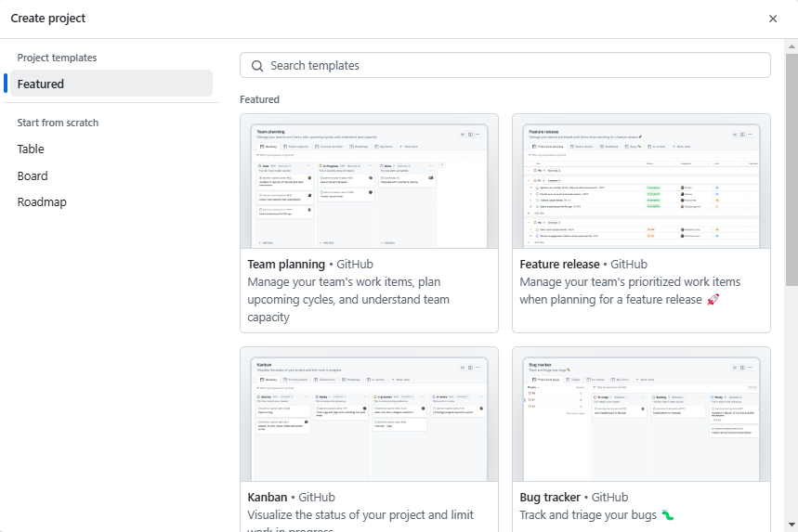Viewport: 798px width, 532px height.
Task: Click the 'Start from scratch' heading text
Action: pyautogui.click(x=58, y=123)
